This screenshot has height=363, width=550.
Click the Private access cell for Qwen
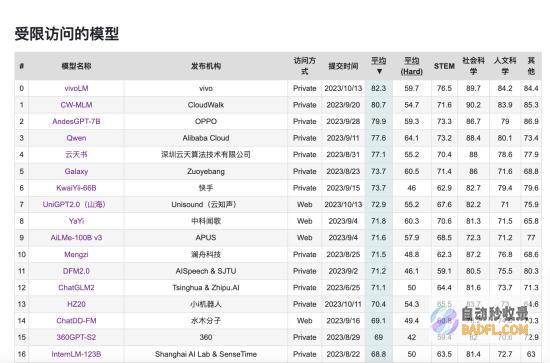304,138
